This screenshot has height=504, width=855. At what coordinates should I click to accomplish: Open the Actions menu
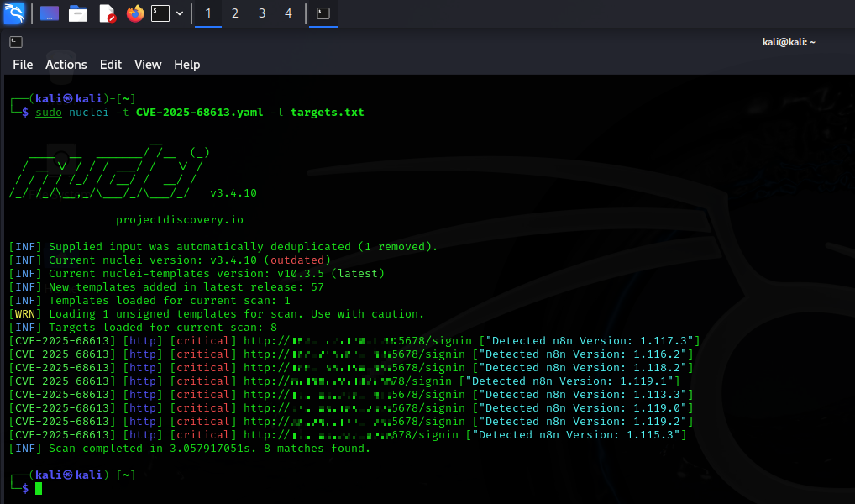click(x=66, y=65)
